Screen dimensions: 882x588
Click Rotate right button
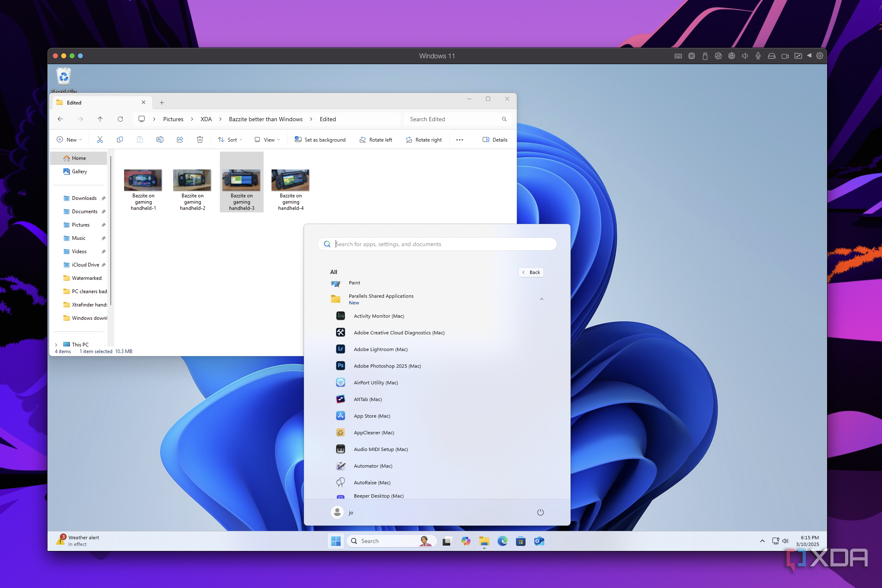[424, 140]
